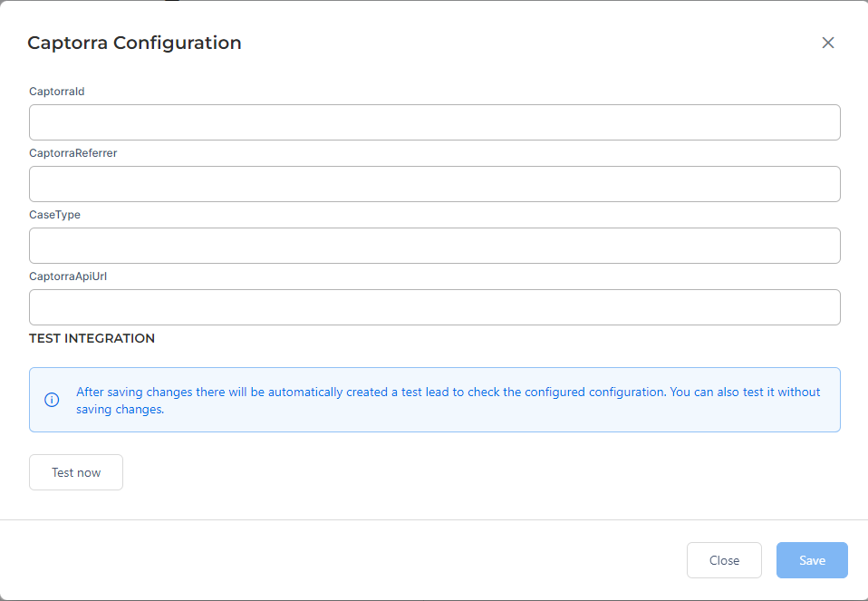Viewport: 868px width, 601px height.
Task: Click inside the CaptorraId input field
Action: click(x=434, y=121)
